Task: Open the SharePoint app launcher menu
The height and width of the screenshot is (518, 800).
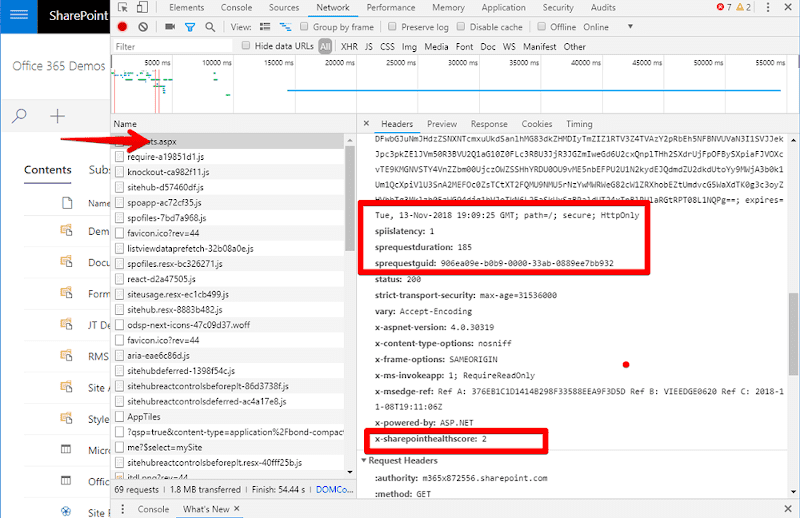Action: click(x=19, y=15)
